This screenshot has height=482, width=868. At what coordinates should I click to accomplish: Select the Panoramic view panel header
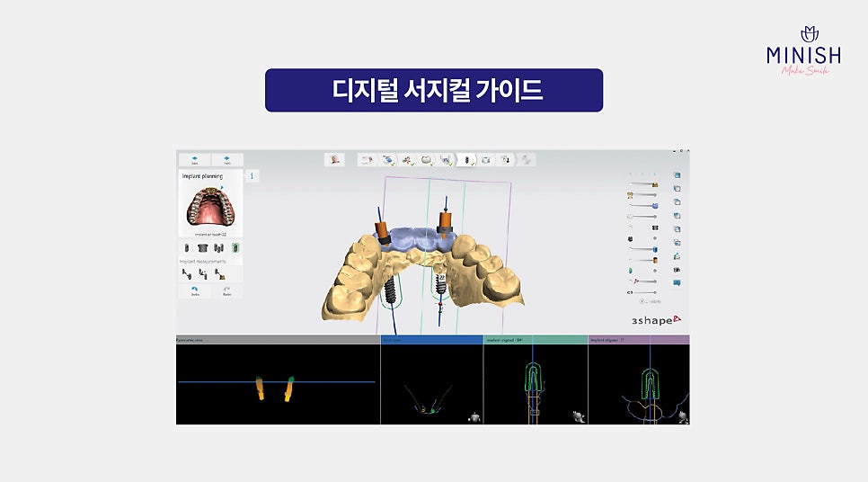[x=277, y=340]
